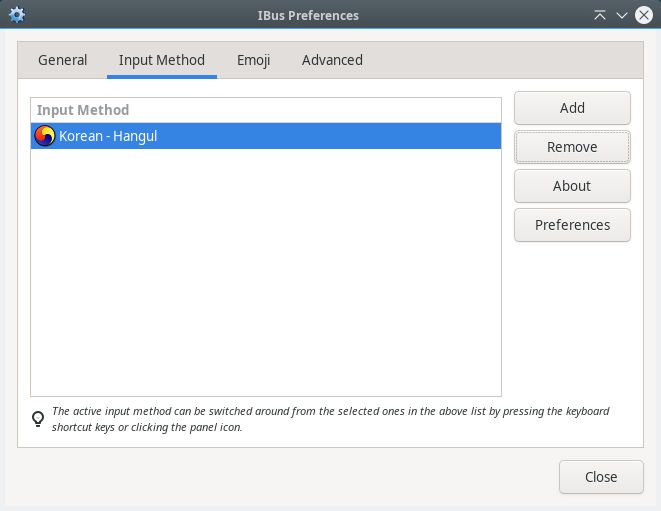Click the lightbulb hint icon
The height and width of the screenshot is (511, 661).
pyautogui.click(x=38, y=419)
